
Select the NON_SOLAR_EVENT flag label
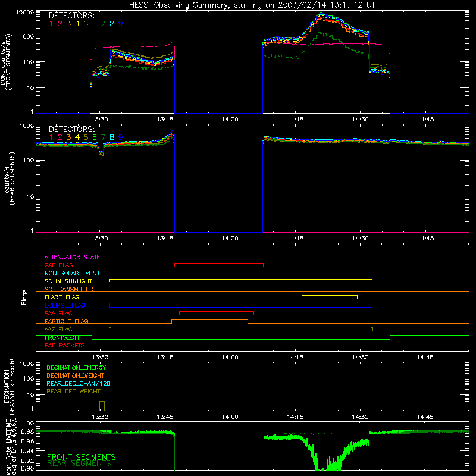pos(72,273)
